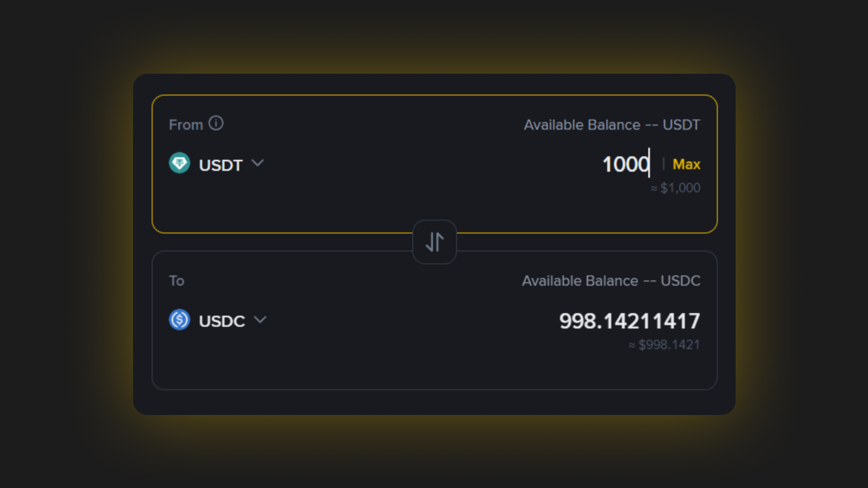
Task: Click the yellow Max button
Action: coord(686,165)
